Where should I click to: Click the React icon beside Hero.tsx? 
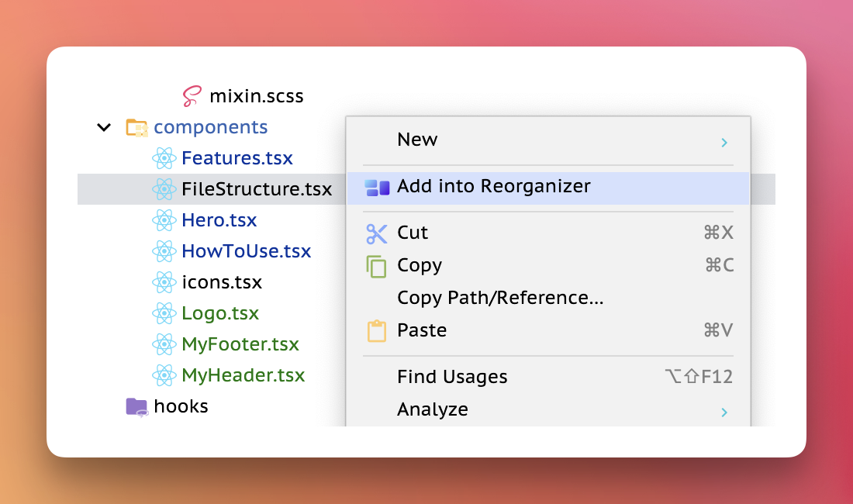(x=164, y=219)
